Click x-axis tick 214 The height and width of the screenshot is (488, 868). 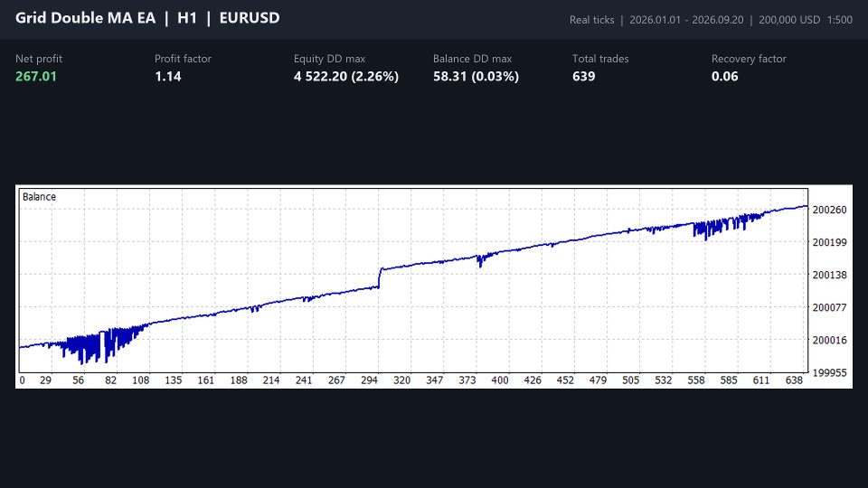[x=271, y=380]
